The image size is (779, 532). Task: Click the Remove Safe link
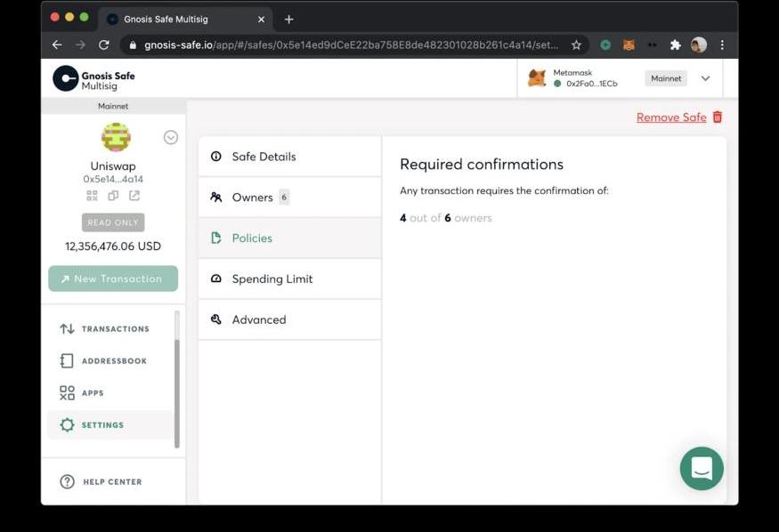[x=671, y=117]
